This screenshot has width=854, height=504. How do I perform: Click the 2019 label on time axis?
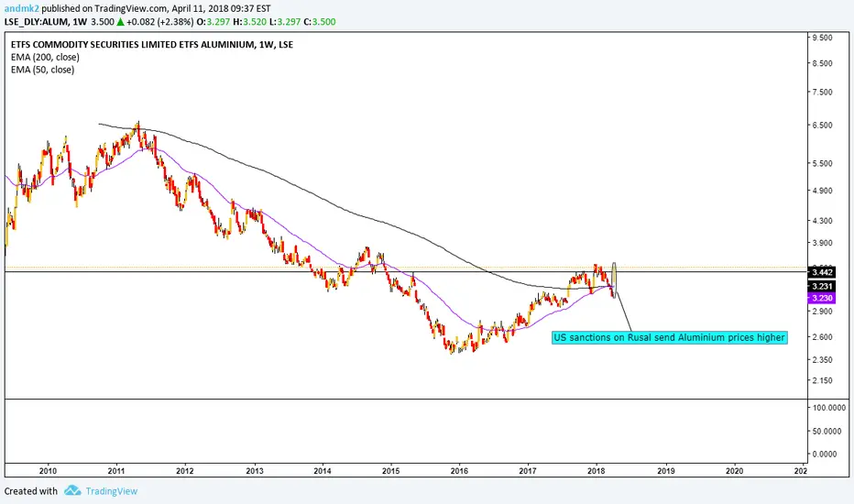point(665,471)
